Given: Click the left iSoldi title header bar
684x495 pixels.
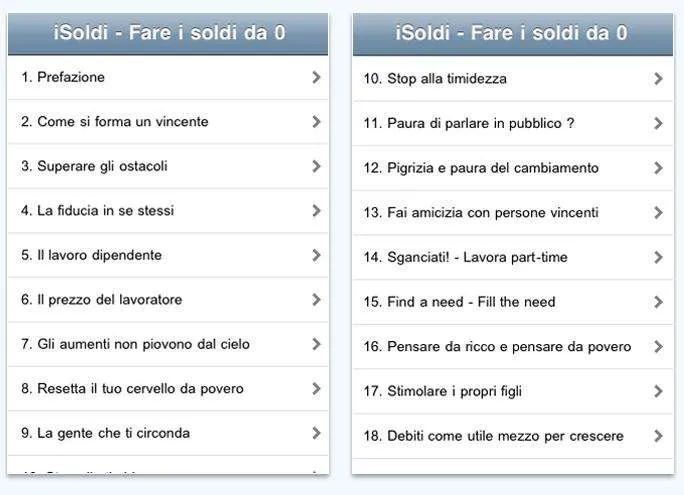Looking at the screenshot, I should [168, 34].
